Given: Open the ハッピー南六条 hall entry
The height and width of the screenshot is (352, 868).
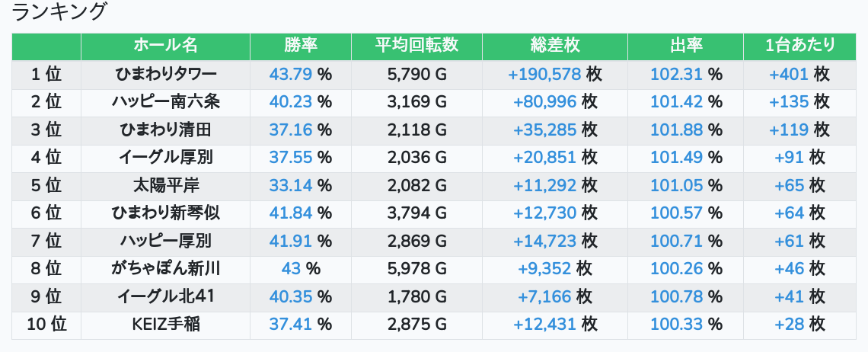Looking at the screenshot, I should click(x=165, y=102).
